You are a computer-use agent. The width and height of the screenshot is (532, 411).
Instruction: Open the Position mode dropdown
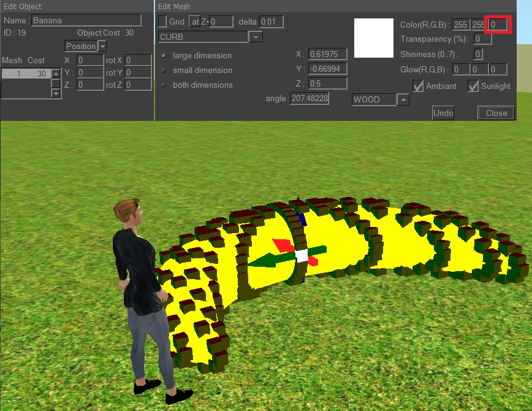[x=102, y=46]
